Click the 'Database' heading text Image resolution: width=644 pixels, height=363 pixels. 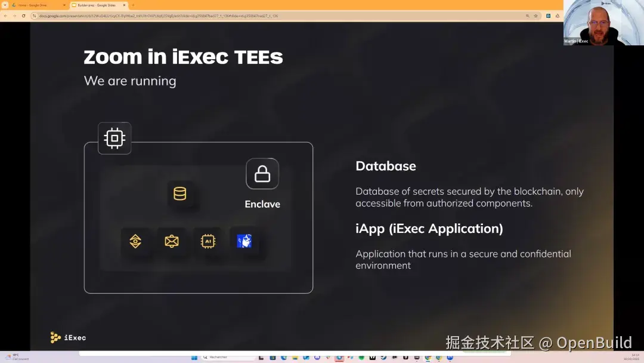click(x=386, y=166)
